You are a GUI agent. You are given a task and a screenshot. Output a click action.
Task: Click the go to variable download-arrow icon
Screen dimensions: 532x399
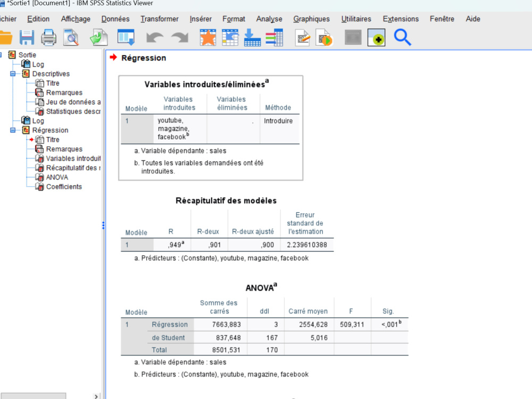pos(252,37)
